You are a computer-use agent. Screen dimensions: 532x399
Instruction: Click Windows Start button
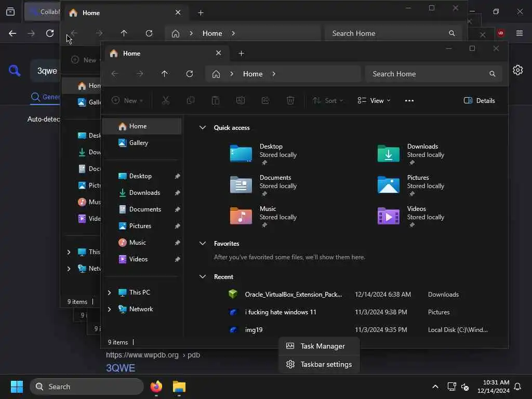point(17,387)
